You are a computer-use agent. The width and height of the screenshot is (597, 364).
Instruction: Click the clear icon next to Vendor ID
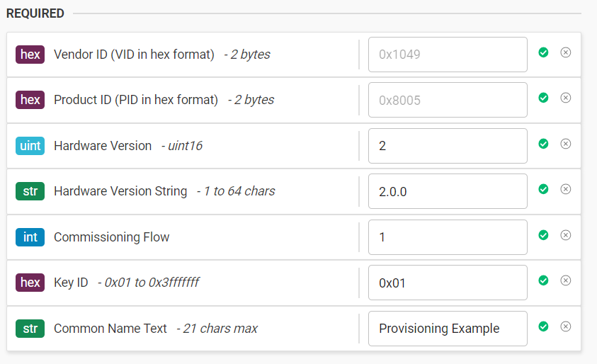pyautogui.click(x=565, y=52)
